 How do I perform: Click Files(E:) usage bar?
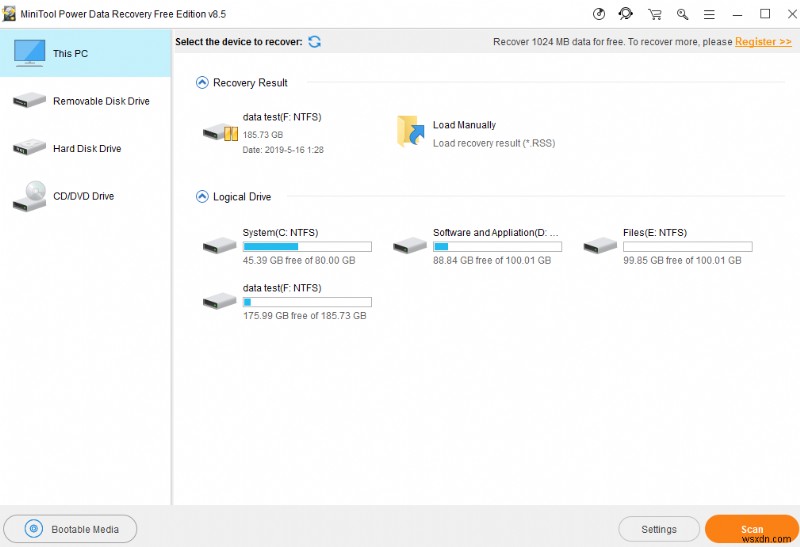coord(688,246)
